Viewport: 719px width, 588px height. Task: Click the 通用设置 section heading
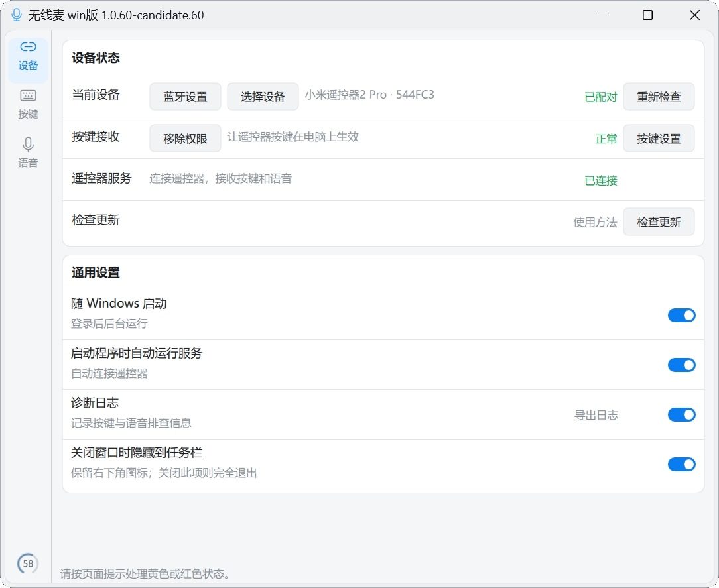point(96,272)
